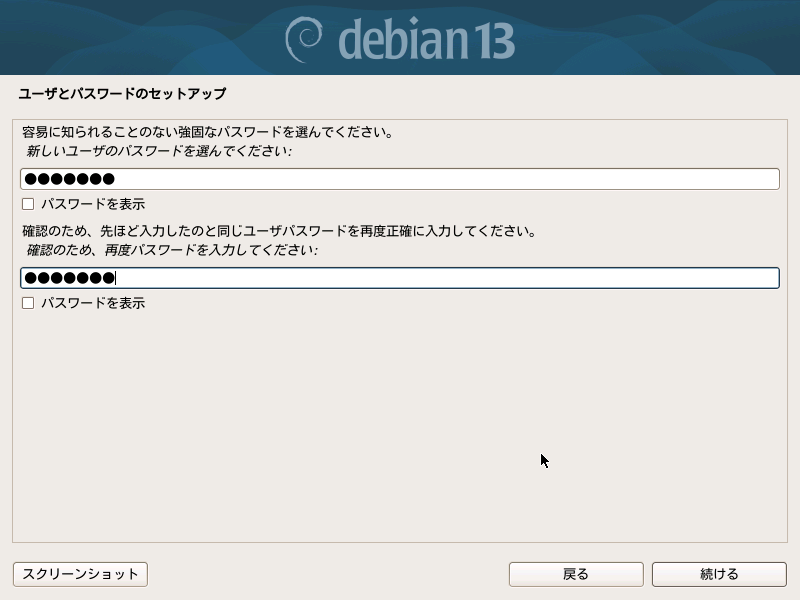Click the パスワードを表示 label below first field

click(x=93, y=204)
